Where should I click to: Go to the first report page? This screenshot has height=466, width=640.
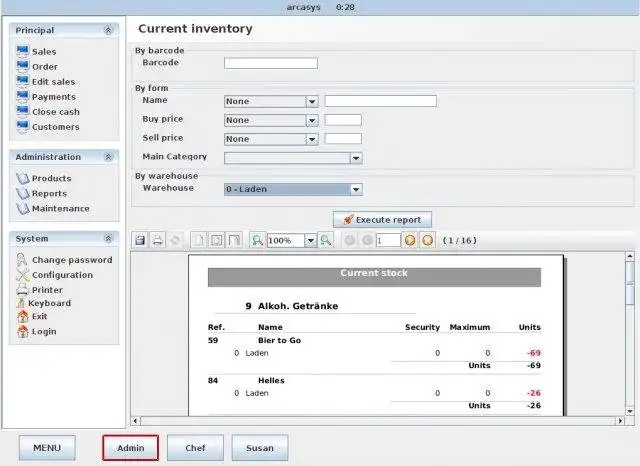pos(350,240)
